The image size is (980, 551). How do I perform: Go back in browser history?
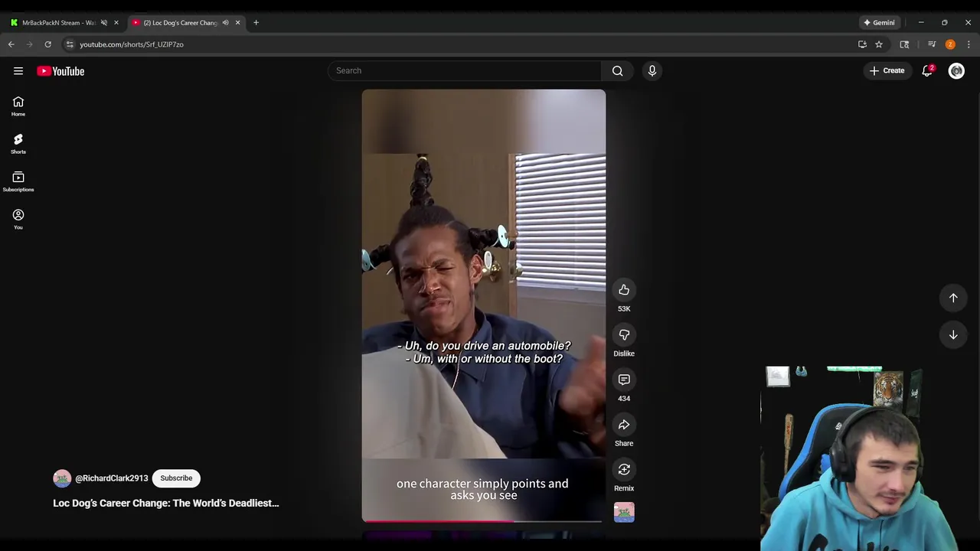coord(11,44)
